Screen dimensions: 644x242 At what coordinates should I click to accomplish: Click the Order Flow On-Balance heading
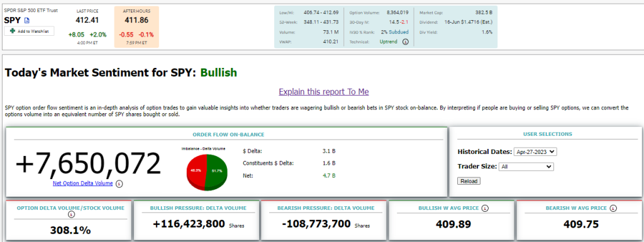tap(229, 134)
